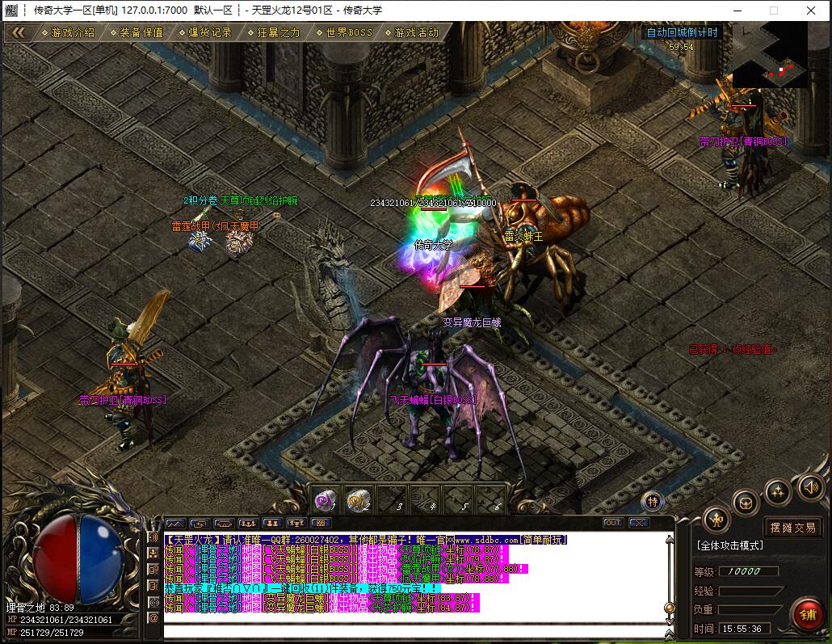Click the cyan 一键回收 chat message
832x644 pixels.
point(302,588)
